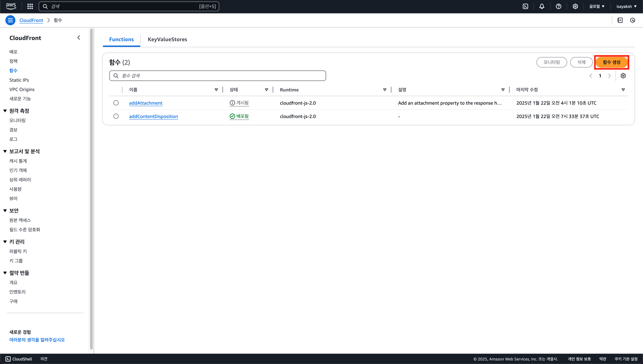Open Static IPs in the sidebar
Screen dimensions: 643x364
pos(19,80)
